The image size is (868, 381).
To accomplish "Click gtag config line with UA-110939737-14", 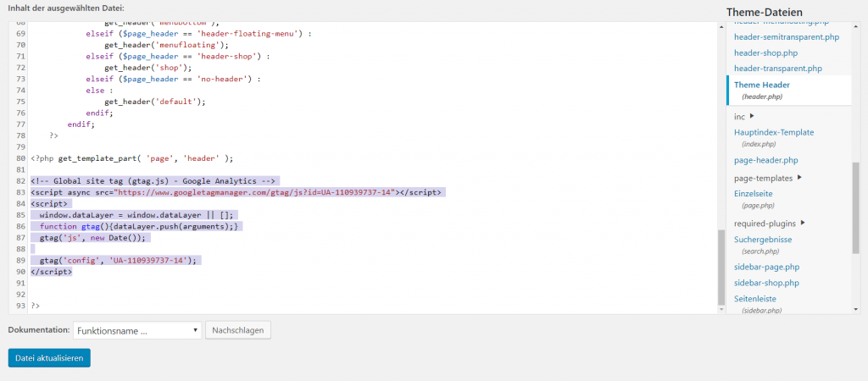I will pos(118,261).
